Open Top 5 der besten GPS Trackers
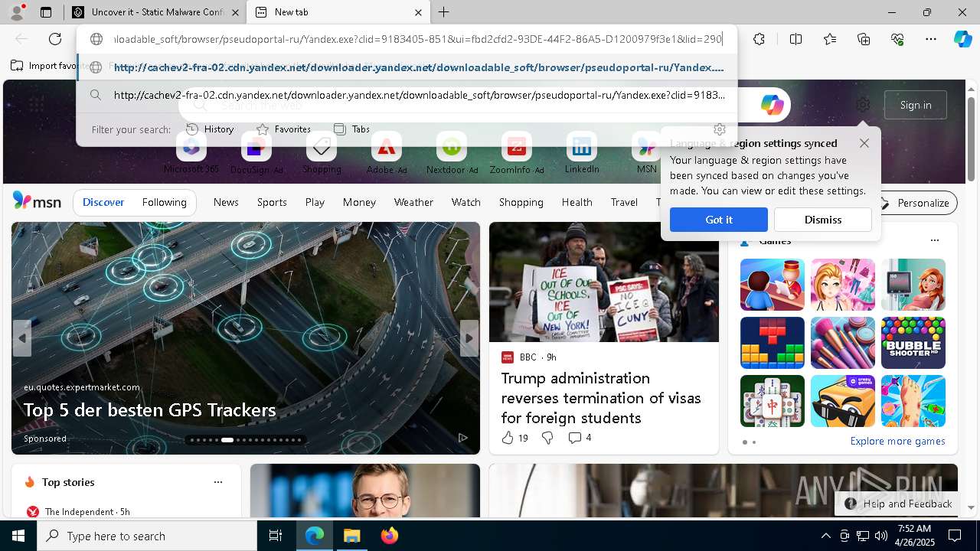The width and height of the screenshot is (980, 551). coord(149,410)
